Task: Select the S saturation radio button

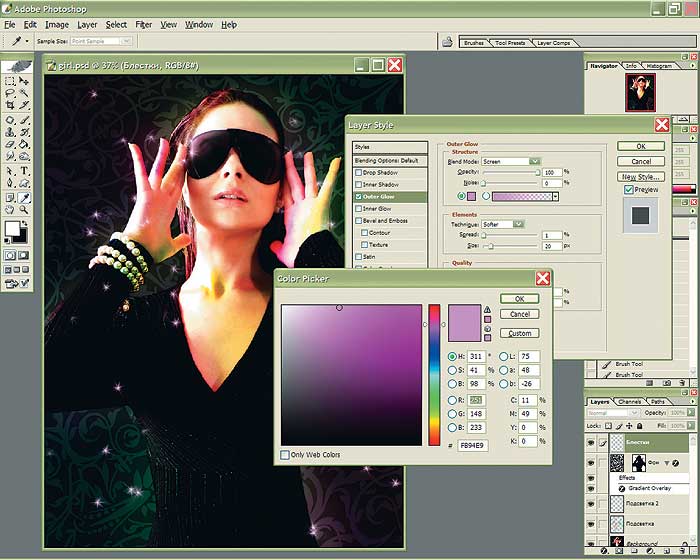Action: tap(452, 370)
